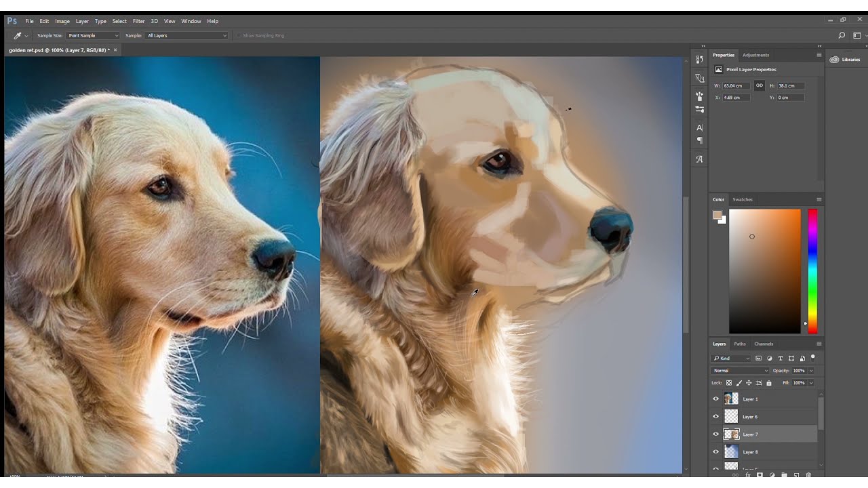
Task: Click the create new group folder icon
Action: pyautogui.click(x=785, y=475)
